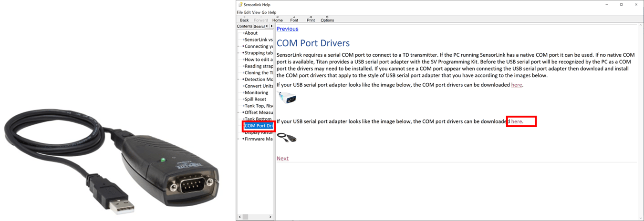Click the Previous link
644x221 pixels.
coord(287,29)
